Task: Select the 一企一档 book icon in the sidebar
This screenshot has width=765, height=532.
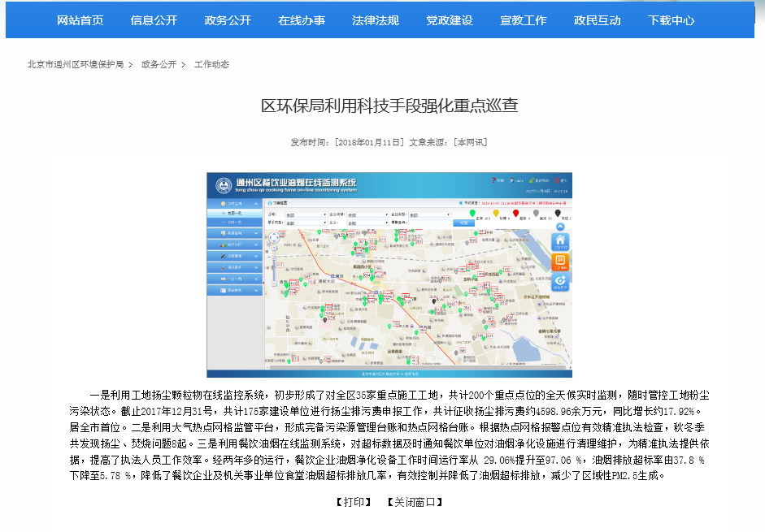Action: pos(223,279)
